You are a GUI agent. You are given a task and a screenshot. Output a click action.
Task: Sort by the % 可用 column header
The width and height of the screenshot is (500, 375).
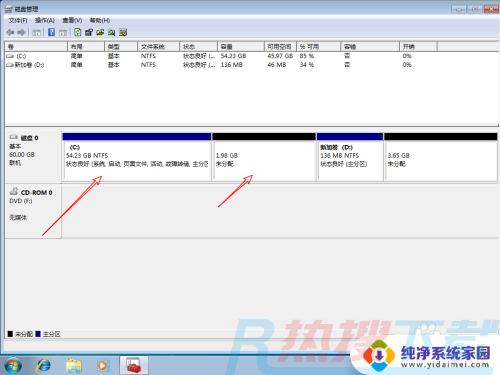coord(319,47)
